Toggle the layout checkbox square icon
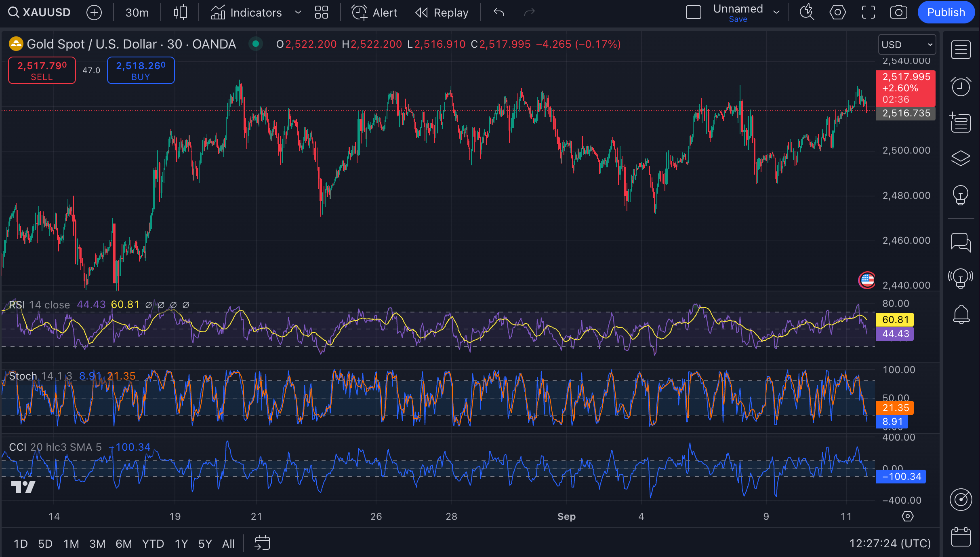The image size is (980, 557). (x=693, y=13)
